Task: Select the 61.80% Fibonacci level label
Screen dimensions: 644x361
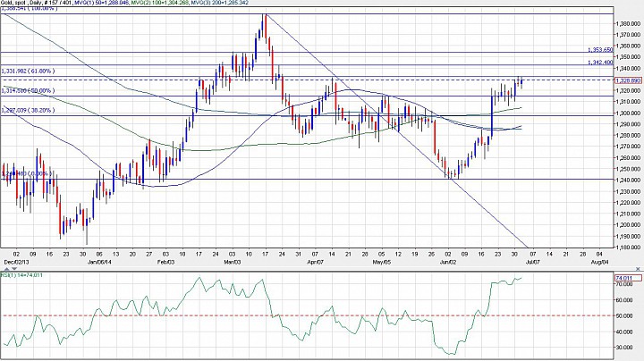Action: coord(28,71)
